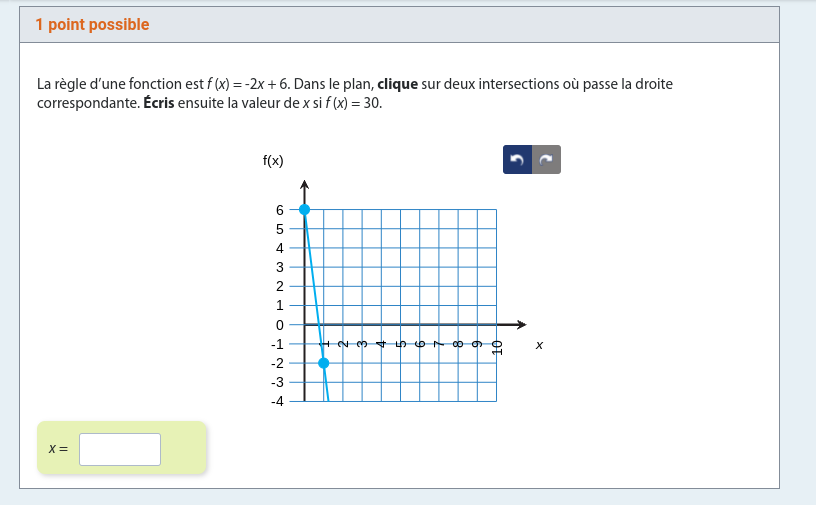Click the bold word "clique" in instructions
This screenshot has width=816, height=505.
pyautogui.click(x=397, y=84)
